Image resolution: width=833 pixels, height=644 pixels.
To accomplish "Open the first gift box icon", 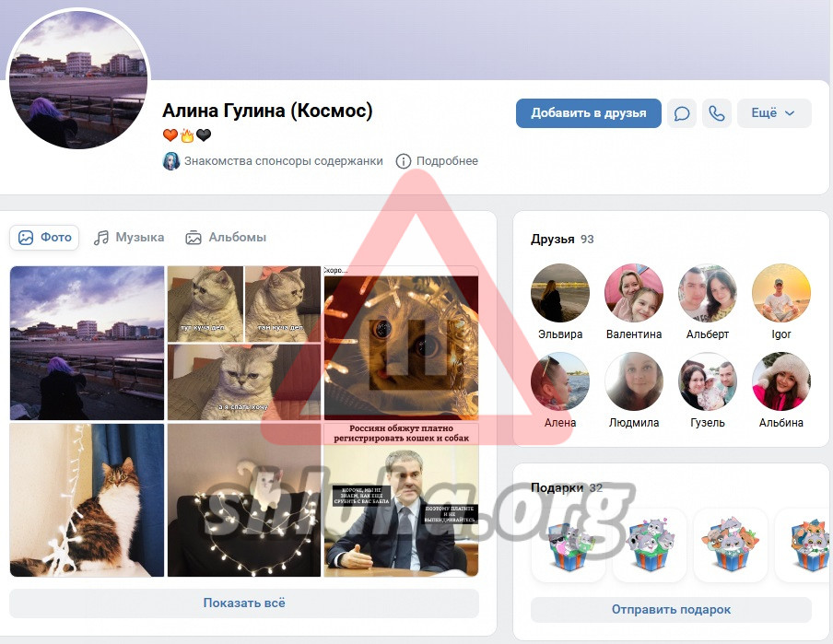I will pos(568,545).
